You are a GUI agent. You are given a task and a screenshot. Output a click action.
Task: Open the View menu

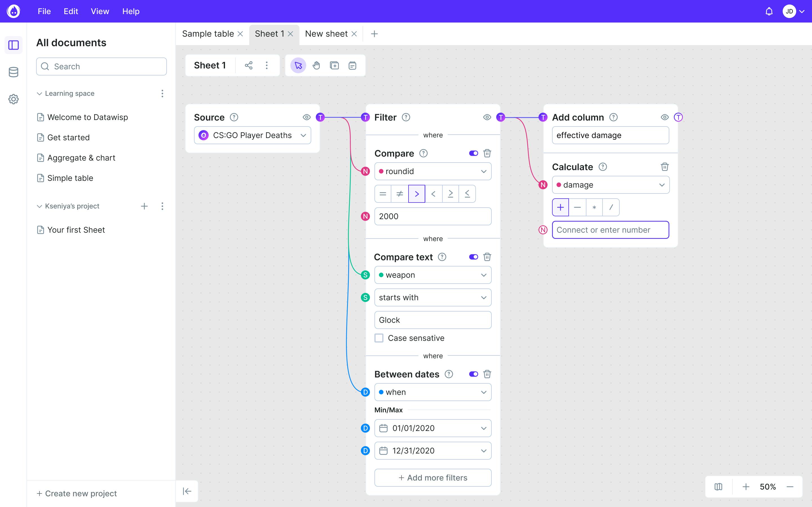pos(100,11)
